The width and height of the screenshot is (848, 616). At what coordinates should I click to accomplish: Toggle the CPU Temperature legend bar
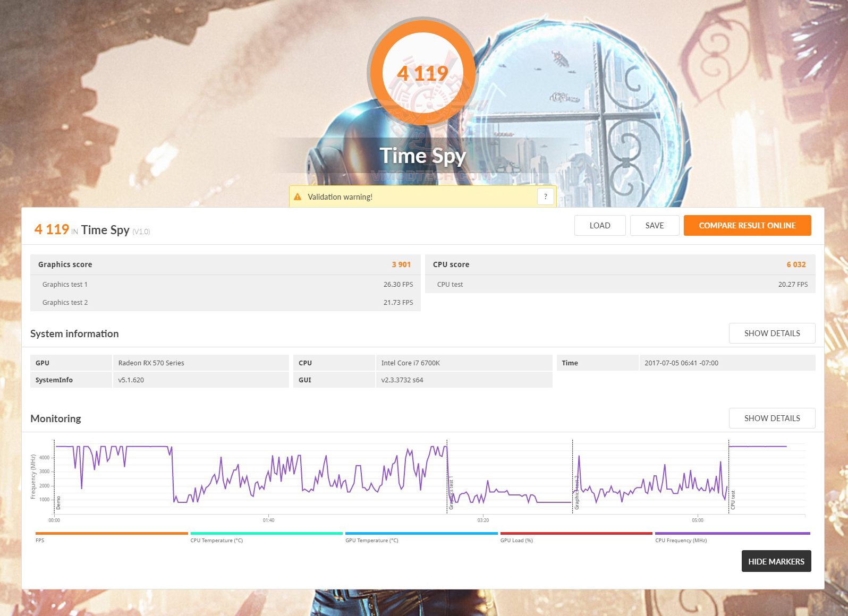pos(267,534)
